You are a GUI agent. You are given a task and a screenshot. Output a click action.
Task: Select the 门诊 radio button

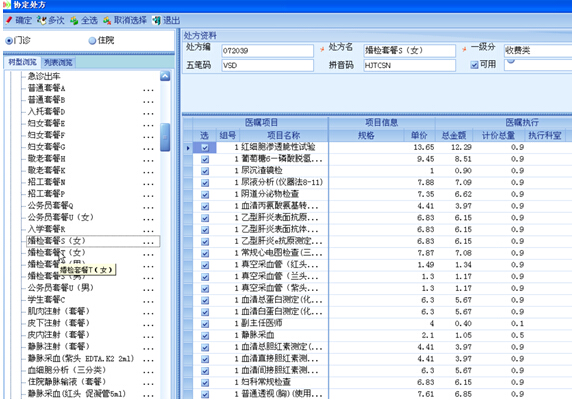click(9, 40)
